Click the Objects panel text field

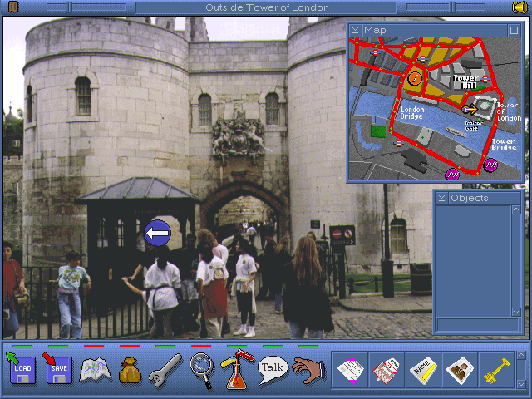[x=478, y=324]
